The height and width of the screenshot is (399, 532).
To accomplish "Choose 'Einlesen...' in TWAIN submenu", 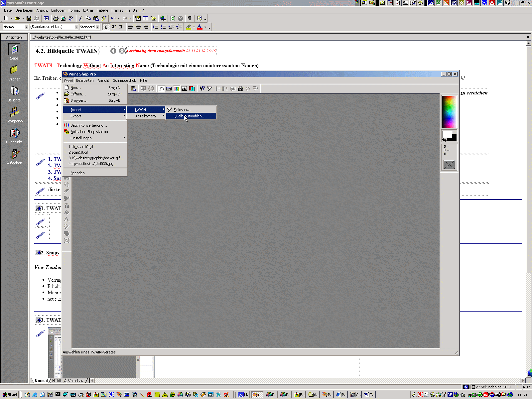I will [x=191, y=110].
